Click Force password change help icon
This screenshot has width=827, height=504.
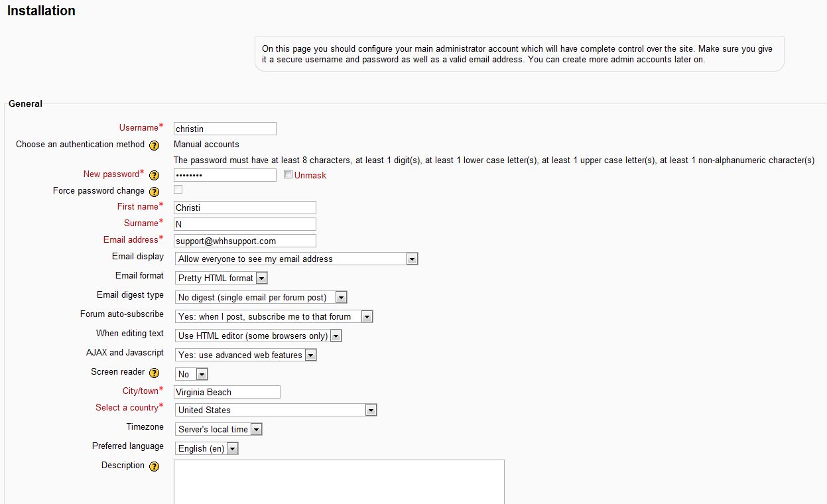pyautogui.click(x=154, y=192)
